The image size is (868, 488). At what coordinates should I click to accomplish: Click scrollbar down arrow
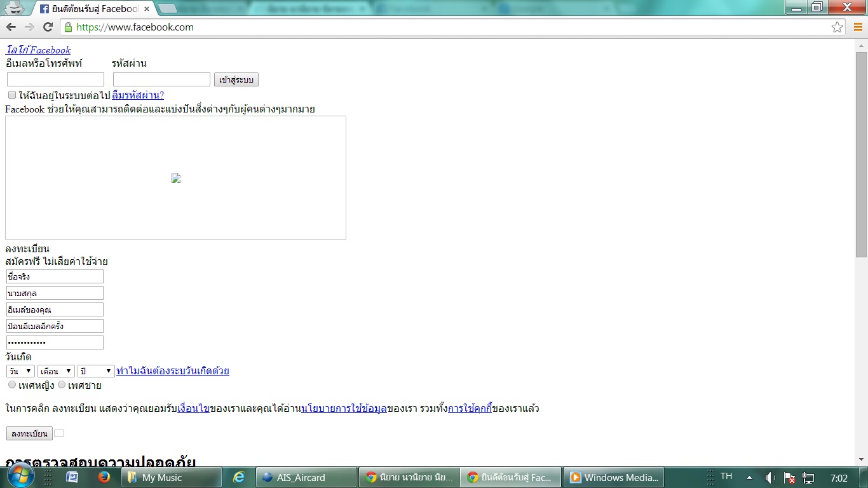(861, 459)
